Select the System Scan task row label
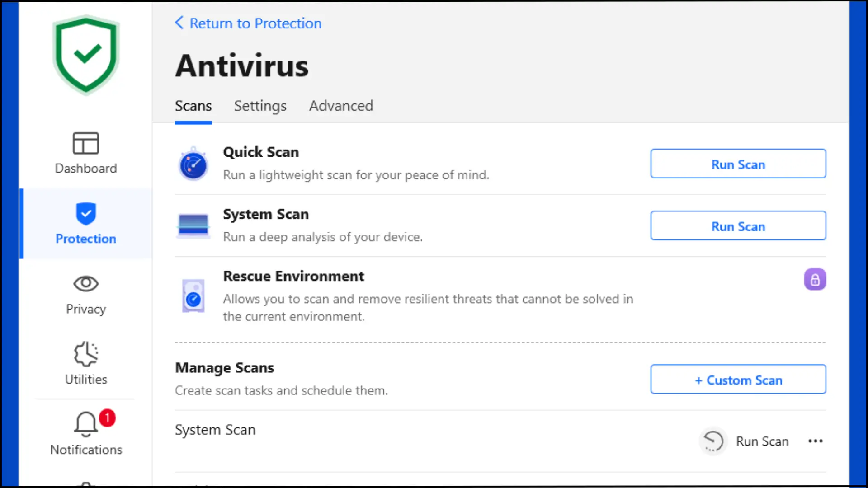Screen dimensions: 868x488 tap(215, 430)
